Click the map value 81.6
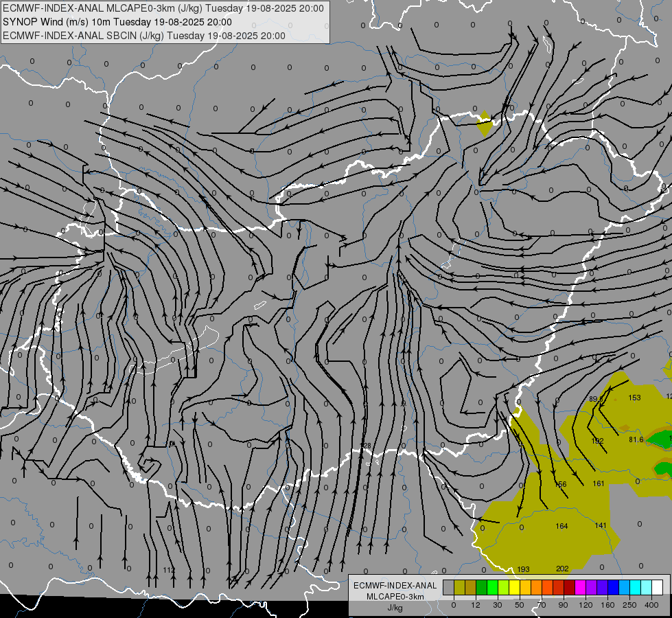 [636, 439]
